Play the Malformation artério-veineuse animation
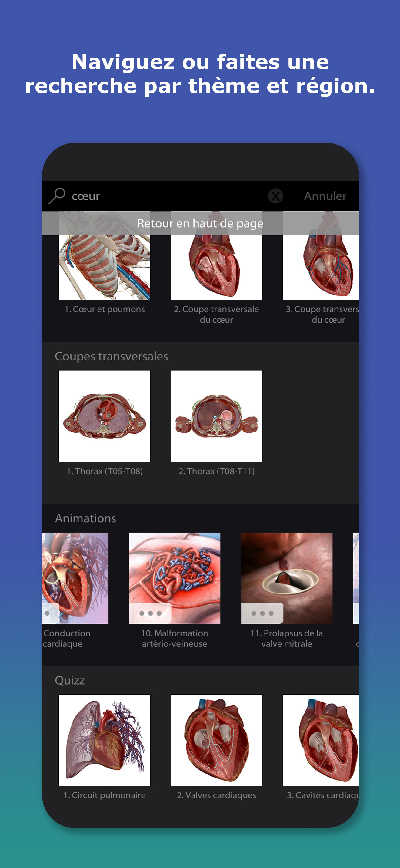400x868 pixels. [x=175, y=578]
